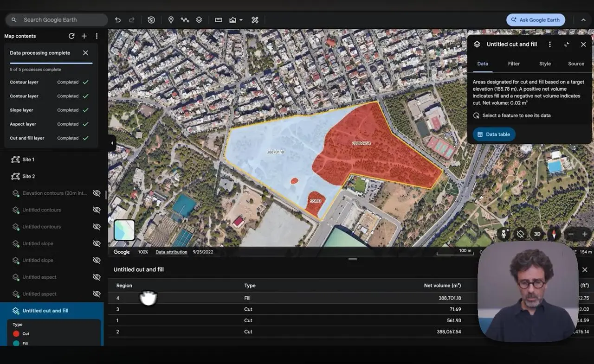Open the Data attribution link

point(171,252)
